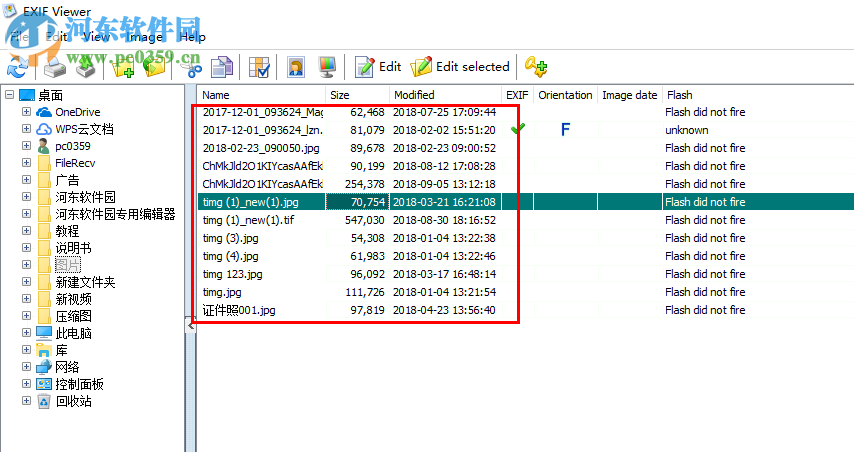Sort by the Orientation column header
The image size is (854, 452).
565,95
